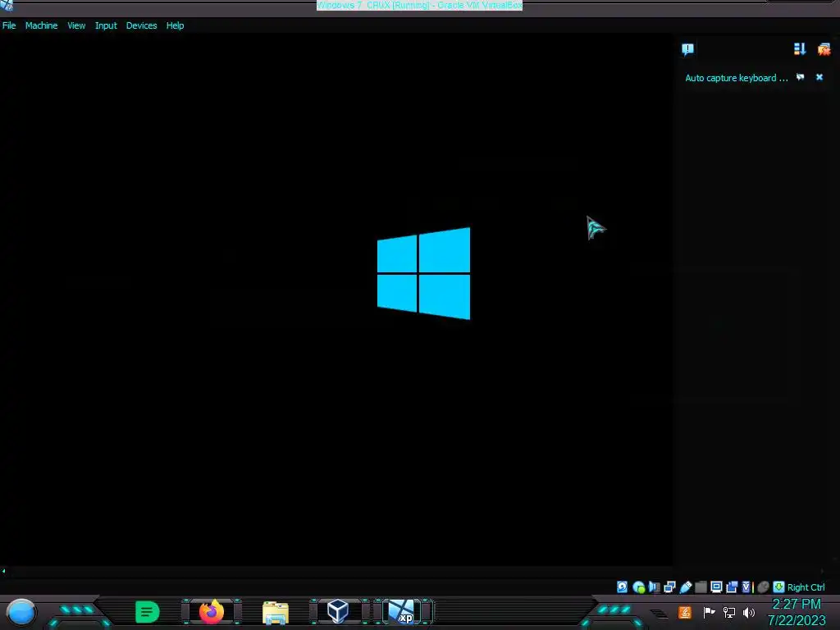Open the Input menu
The width and height of the screenshot is (840, 630).
(106, 25)
